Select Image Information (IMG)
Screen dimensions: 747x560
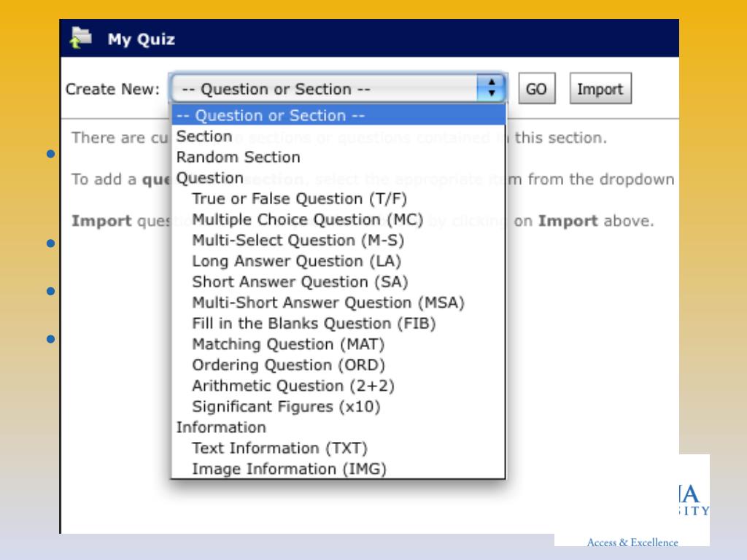click(338, 469)
